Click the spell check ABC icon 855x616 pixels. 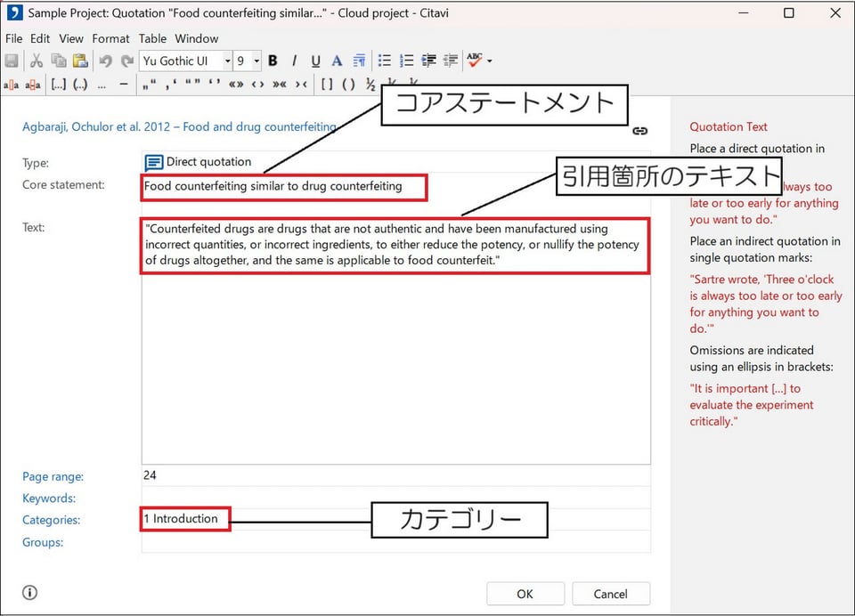[x=474, y=60]
